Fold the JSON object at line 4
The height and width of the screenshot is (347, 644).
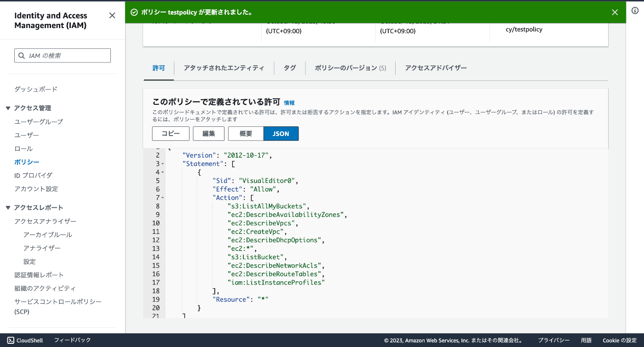click(x=162, y=172)
